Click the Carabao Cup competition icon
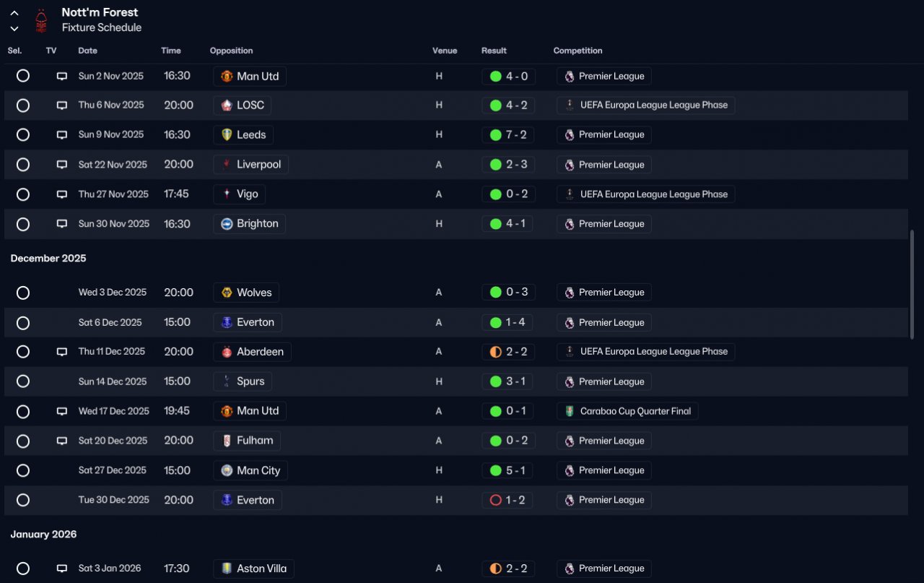The image size is (924, 583). coord(570,411)
